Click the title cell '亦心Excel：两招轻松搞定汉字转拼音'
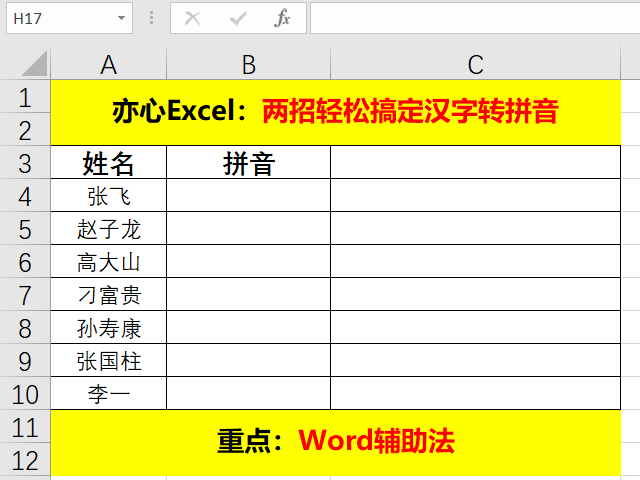The height and width of the screenshot is (480, 640). [x=336, y=112]
